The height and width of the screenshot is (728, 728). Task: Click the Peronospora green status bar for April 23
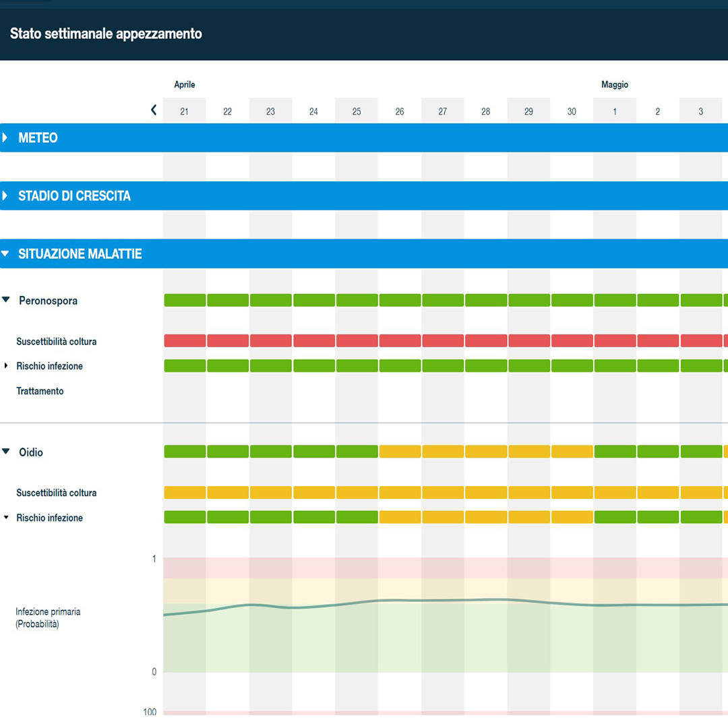coord(270,301)
